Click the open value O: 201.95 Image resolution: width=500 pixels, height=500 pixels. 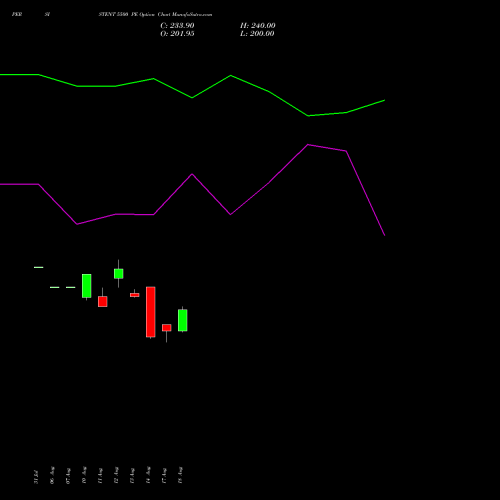(177, 34)
